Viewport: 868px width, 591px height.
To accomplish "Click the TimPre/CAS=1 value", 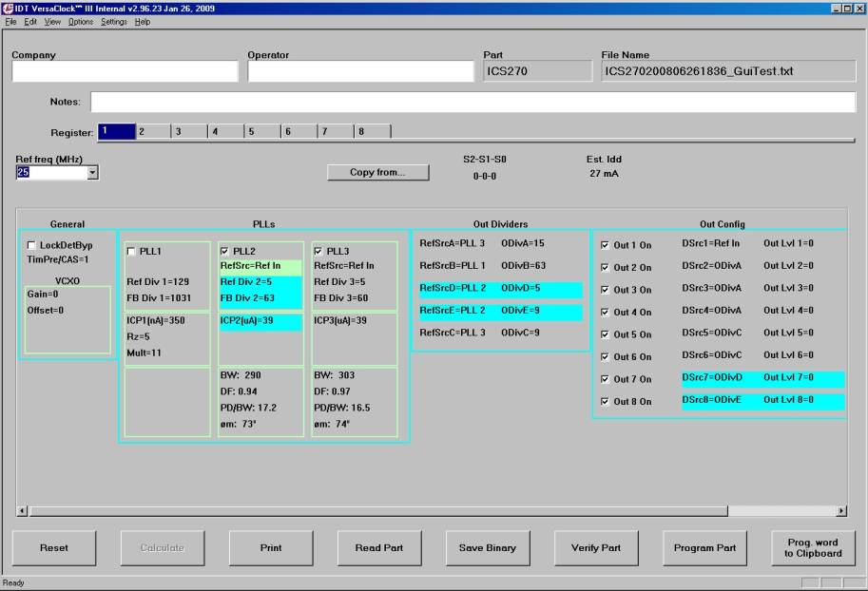I will tap(58, 259).
